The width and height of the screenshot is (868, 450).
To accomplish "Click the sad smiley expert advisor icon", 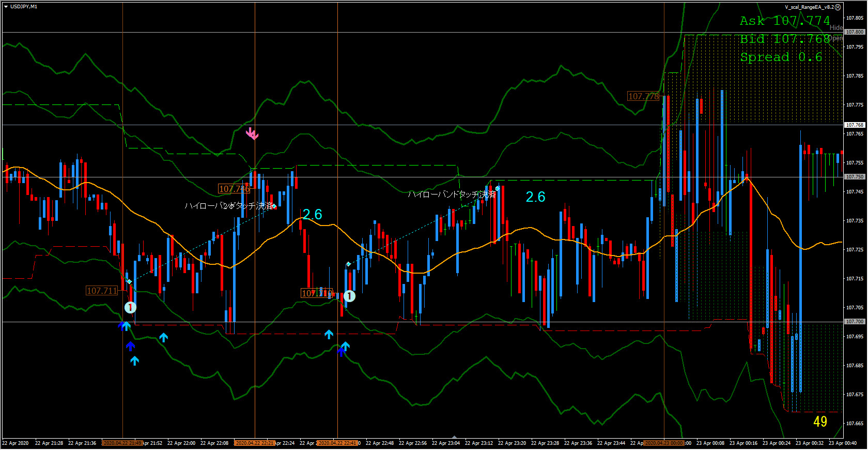I will coord(838,7).
